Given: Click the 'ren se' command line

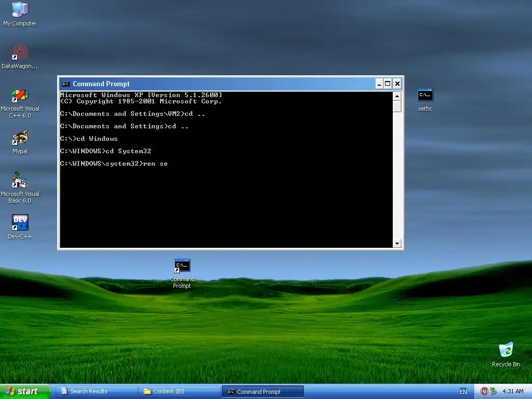Looking at the screenshot, I should click(114, 164).
